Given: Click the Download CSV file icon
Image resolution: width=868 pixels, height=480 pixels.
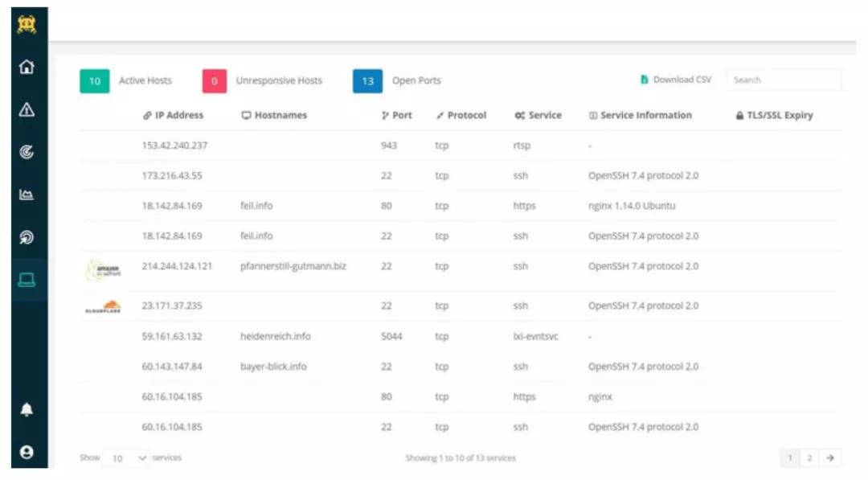Looking at the screenshot, I should pyautogui.click(x=645, y=80).
